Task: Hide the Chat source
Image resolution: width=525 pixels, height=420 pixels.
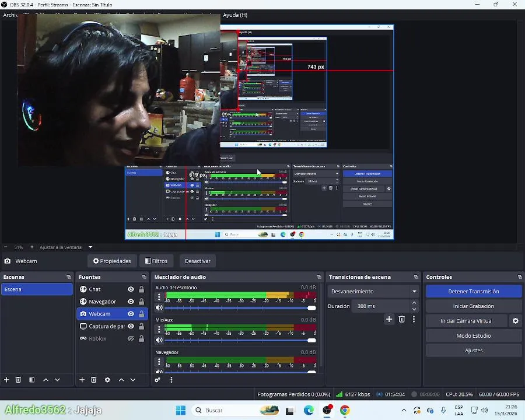Action: click(x=131, y=289)
